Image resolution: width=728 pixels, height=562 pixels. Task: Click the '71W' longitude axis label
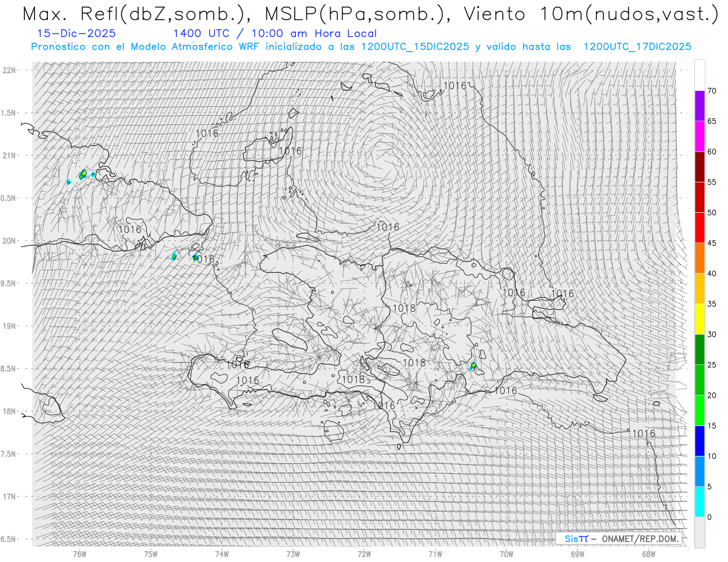[435, 554]
